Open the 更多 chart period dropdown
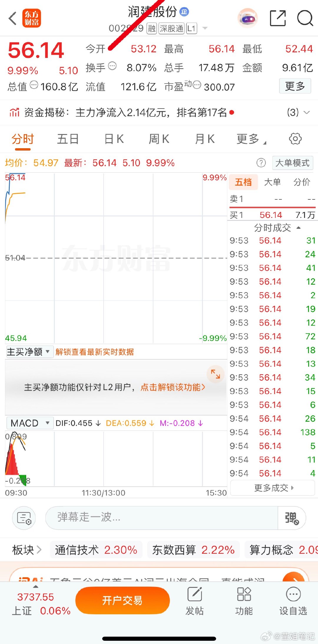 tap(251, 139)
